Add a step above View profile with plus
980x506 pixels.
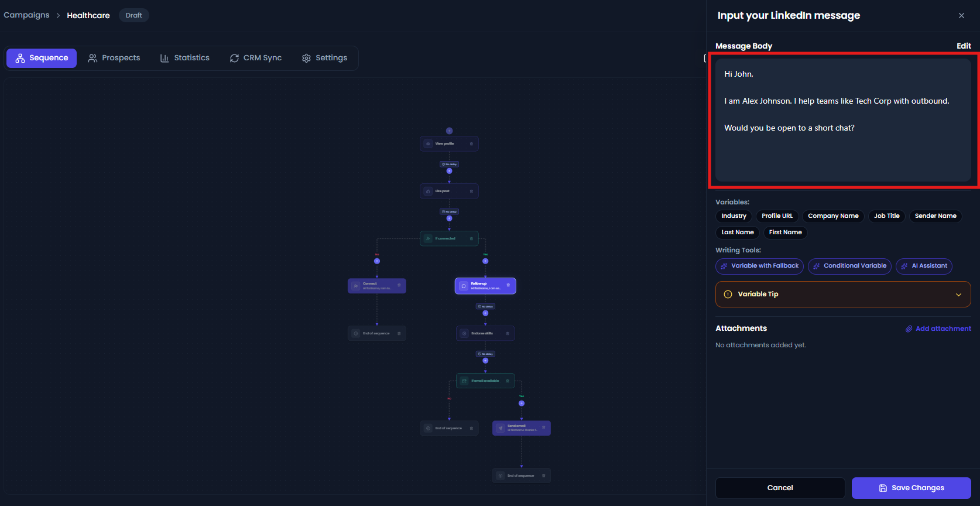coord(449,131)
